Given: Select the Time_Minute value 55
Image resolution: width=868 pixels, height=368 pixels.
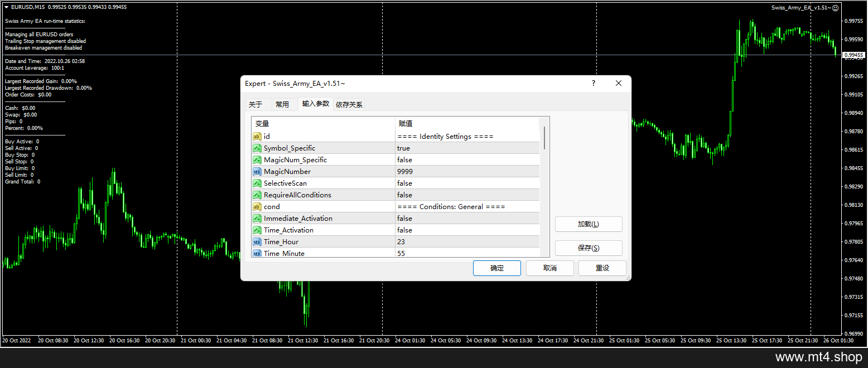Looking at the screenshot, I should (x=401, y=253).
